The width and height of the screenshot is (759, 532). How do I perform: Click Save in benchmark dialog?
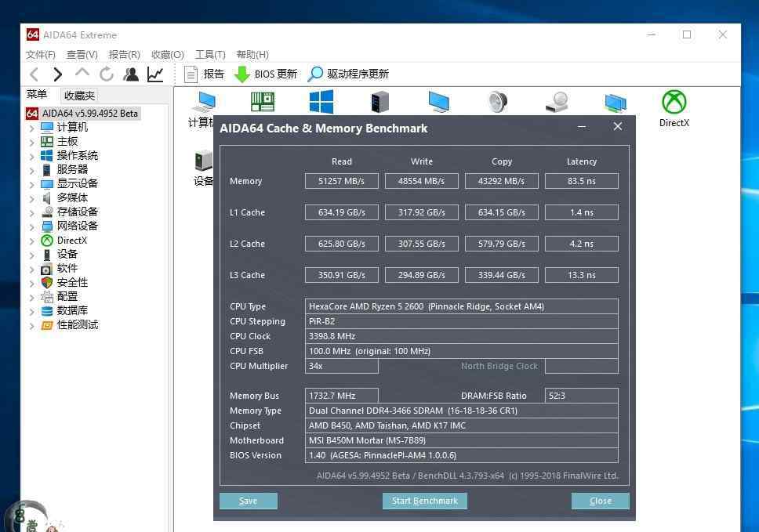pos(249,501)
